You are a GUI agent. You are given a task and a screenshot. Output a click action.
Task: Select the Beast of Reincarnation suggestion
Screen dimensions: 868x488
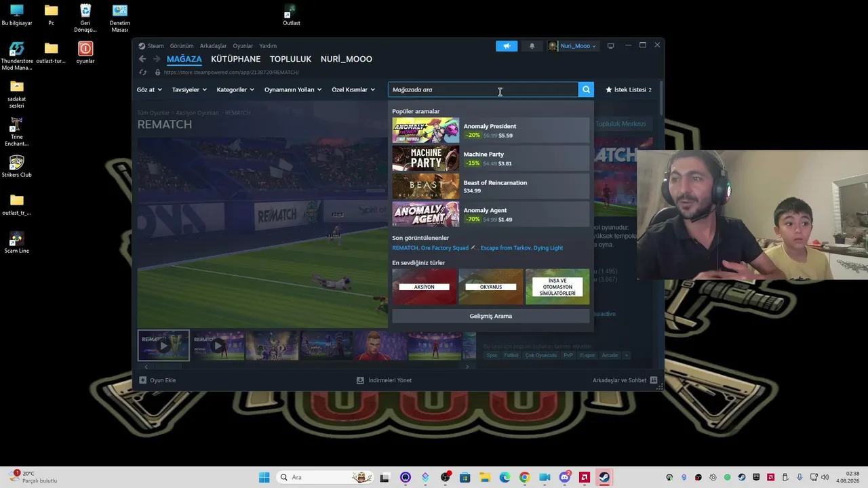tap(491, 186)
